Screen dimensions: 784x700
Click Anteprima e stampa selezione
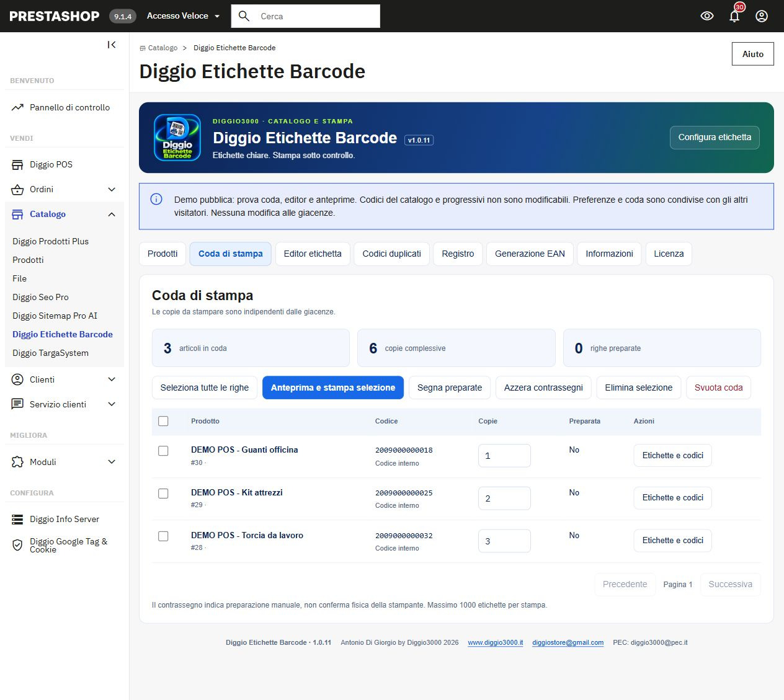point(333,388)
